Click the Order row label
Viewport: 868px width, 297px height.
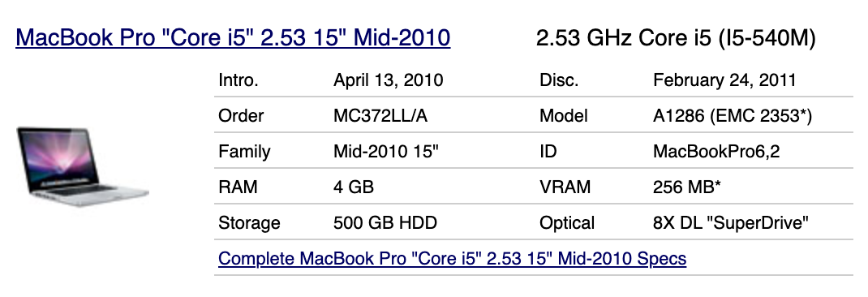click(x=242, y=116)
